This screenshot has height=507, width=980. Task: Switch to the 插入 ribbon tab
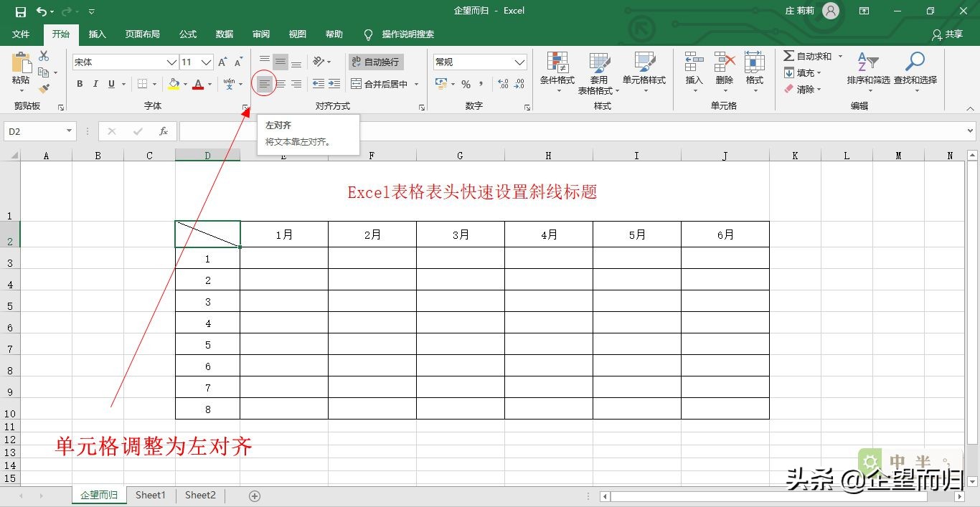pos(98,34)
